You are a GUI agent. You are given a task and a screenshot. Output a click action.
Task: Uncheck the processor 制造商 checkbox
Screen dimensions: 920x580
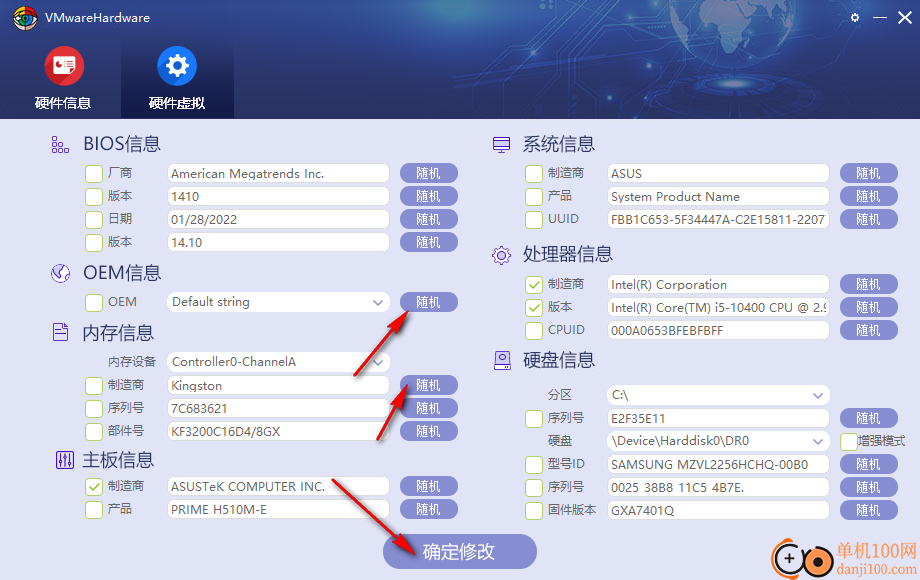point(534,285)
